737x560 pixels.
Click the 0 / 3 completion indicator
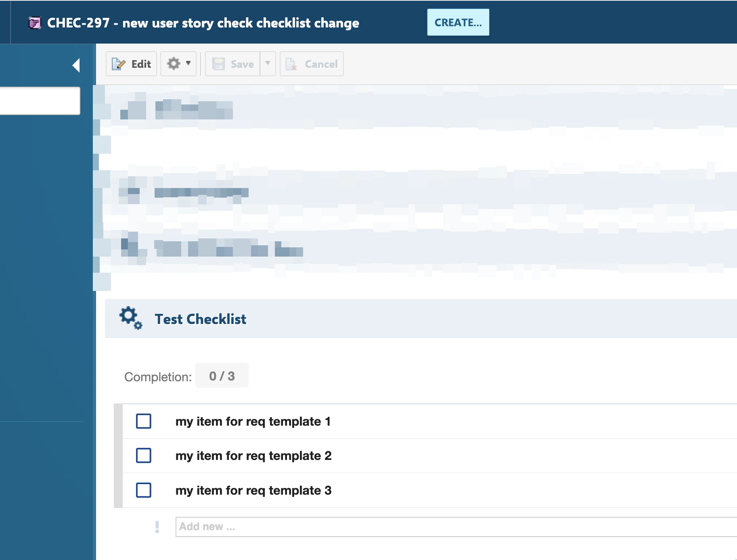222,376
